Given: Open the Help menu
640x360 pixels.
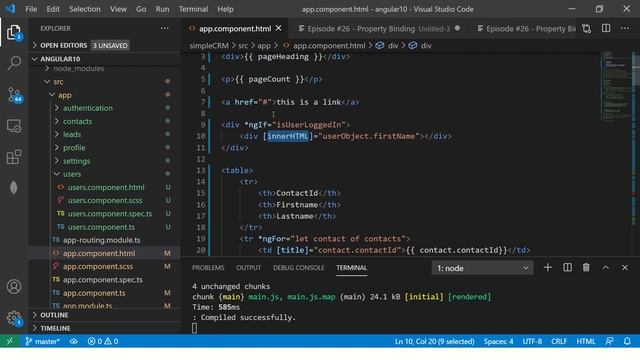Looking at the screenshot, I should pos(225,9).
